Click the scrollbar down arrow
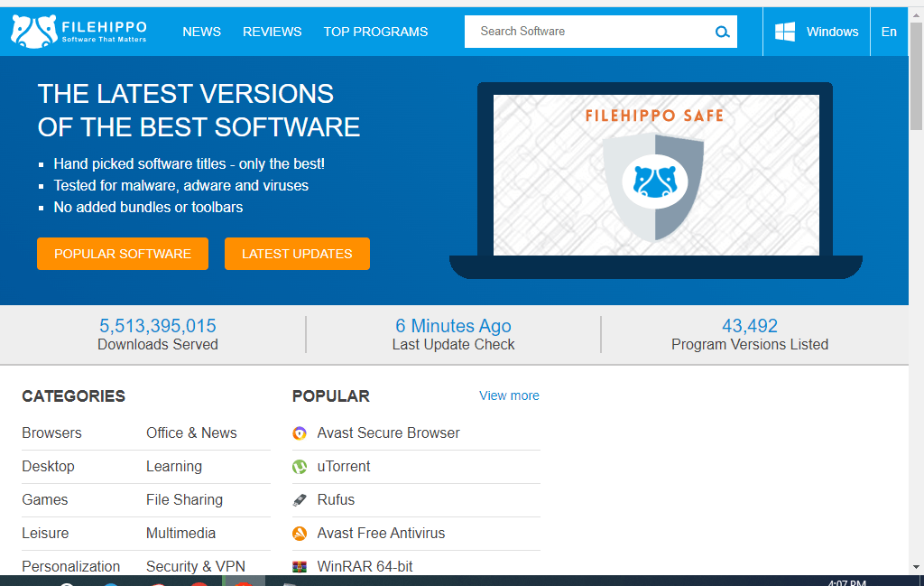The width and height of the screenshot is (924, 586). pyautogui.click(x=916, y=567)
